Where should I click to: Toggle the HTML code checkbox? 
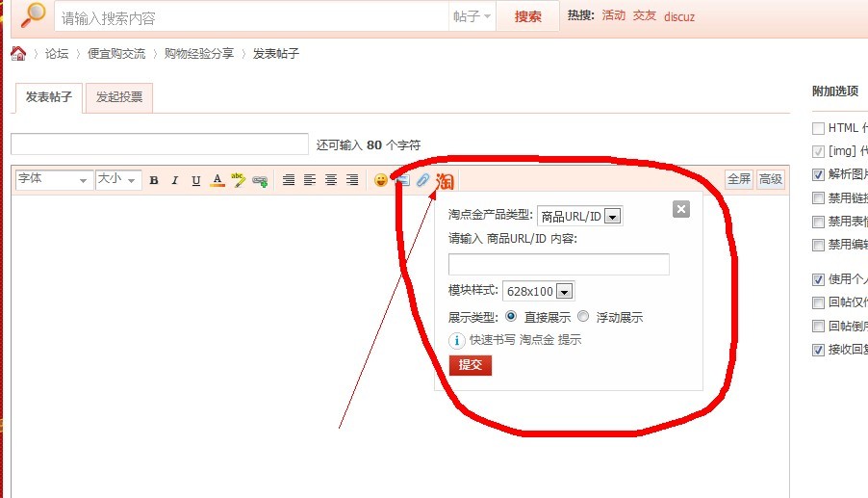click(818, 128)
